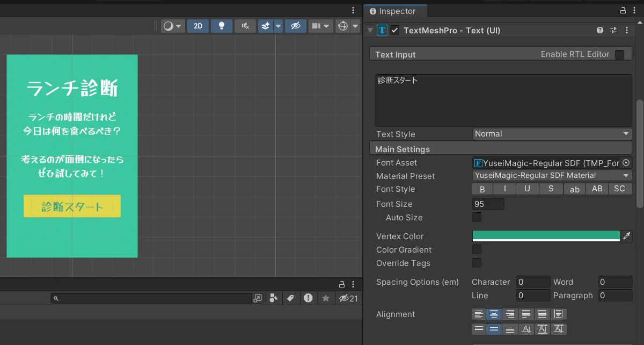This screenshot has height=345, width=644.
Task: Pick vertex color with eyedropper
Action: pos(626,236)
